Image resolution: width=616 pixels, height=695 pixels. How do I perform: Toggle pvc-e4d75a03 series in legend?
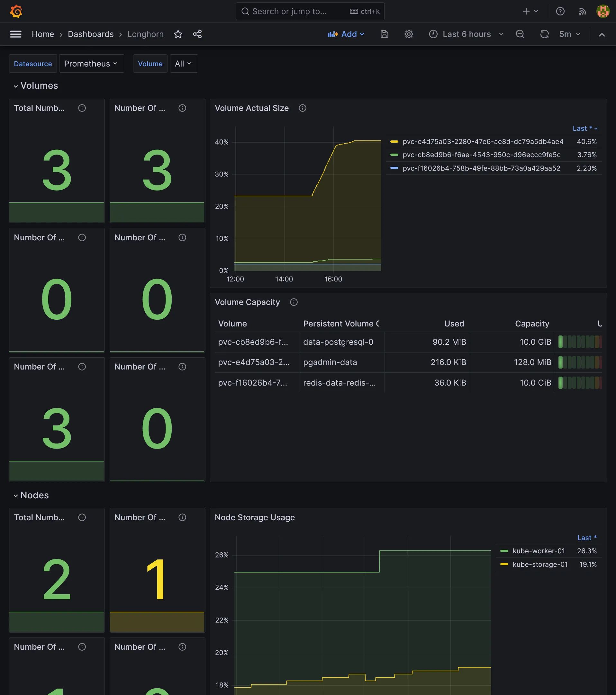[x=482, y=141]
